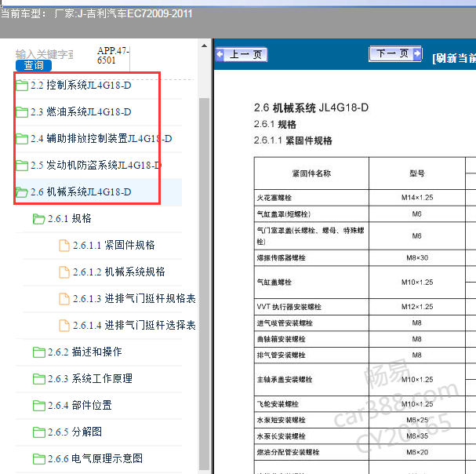The height and width of the screenshot is (474, 476).
Task: Select tree item 2.6.1 规格
Action: 70,219
